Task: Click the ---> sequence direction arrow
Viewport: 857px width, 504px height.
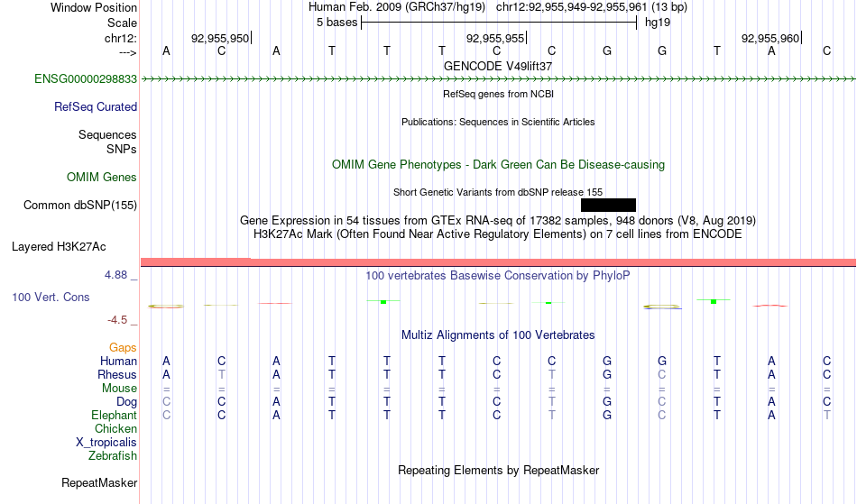Action: click(128, 52)
